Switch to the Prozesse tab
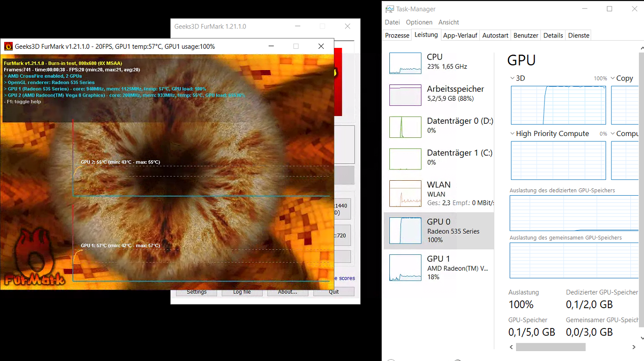 pyautogui.click(x=397, y=35)
